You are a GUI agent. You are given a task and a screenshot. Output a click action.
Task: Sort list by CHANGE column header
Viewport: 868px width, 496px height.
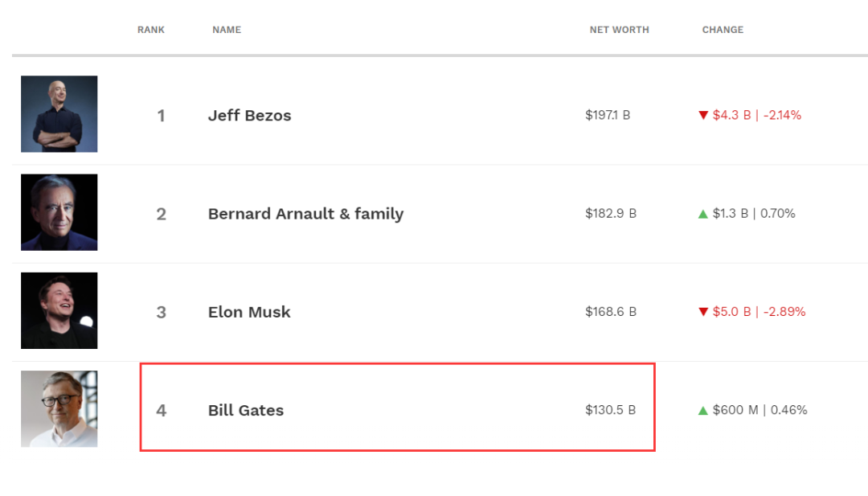(723, 30)
